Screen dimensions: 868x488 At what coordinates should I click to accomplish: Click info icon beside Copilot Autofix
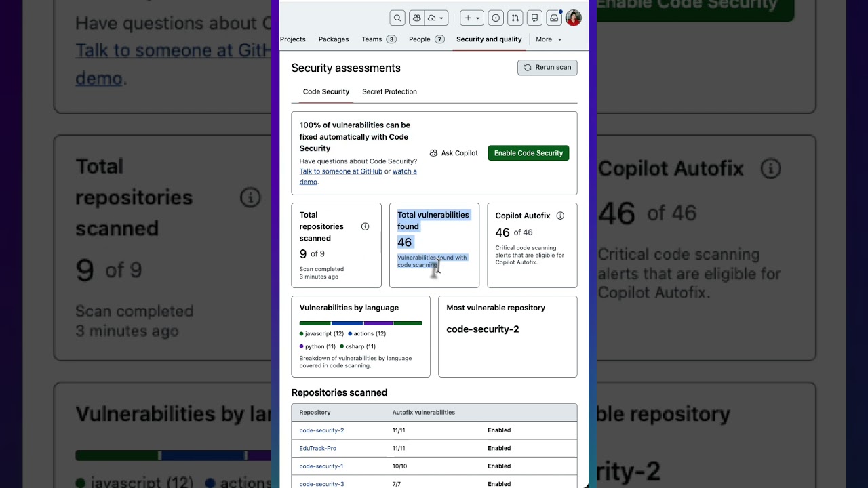click(x=560, y=216)
